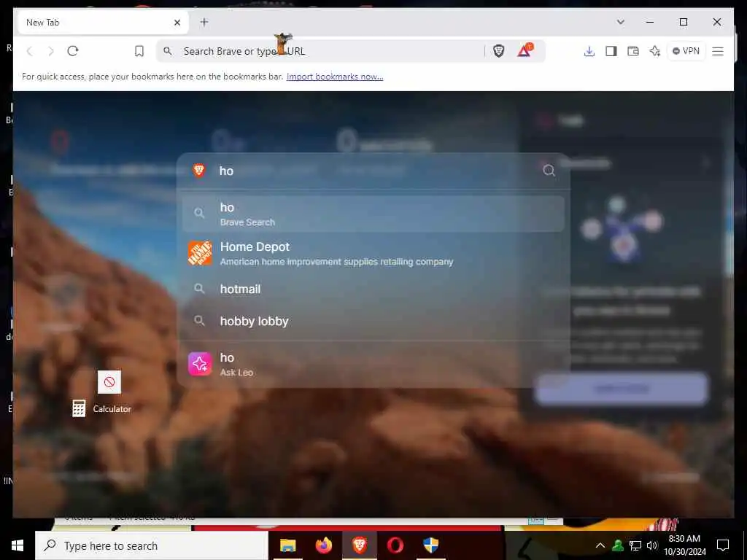Open the Windows Security shield taskbar icon
The width and height of the screenshot is (747, 560).
[x=430, y=545]
